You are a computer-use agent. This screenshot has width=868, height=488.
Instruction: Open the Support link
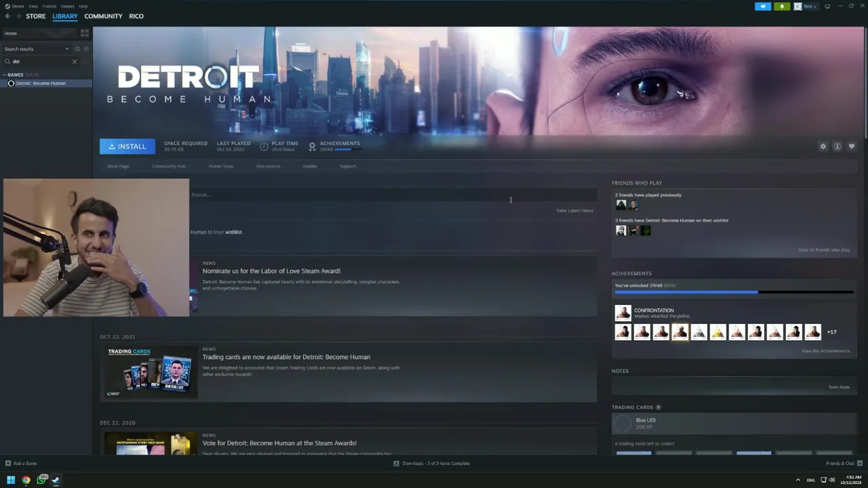click(x=348, y=166)
